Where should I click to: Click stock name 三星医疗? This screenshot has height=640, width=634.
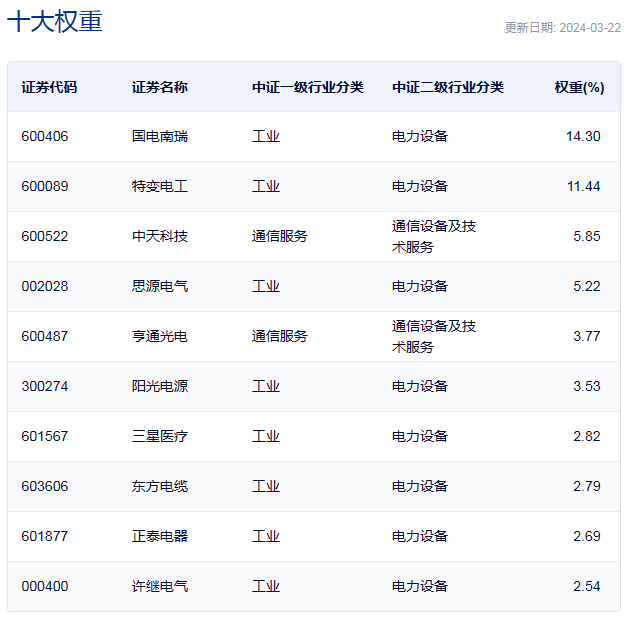click(x=160, y=436)
